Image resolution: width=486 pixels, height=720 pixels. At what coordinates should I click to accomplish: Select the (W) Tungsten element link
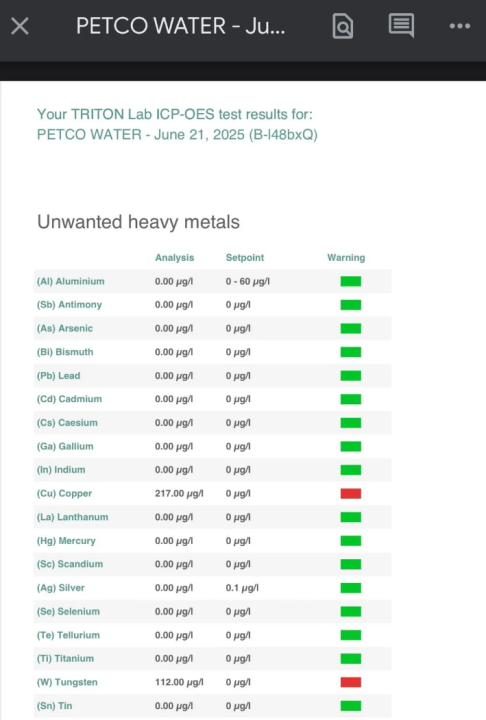(67, 682)
